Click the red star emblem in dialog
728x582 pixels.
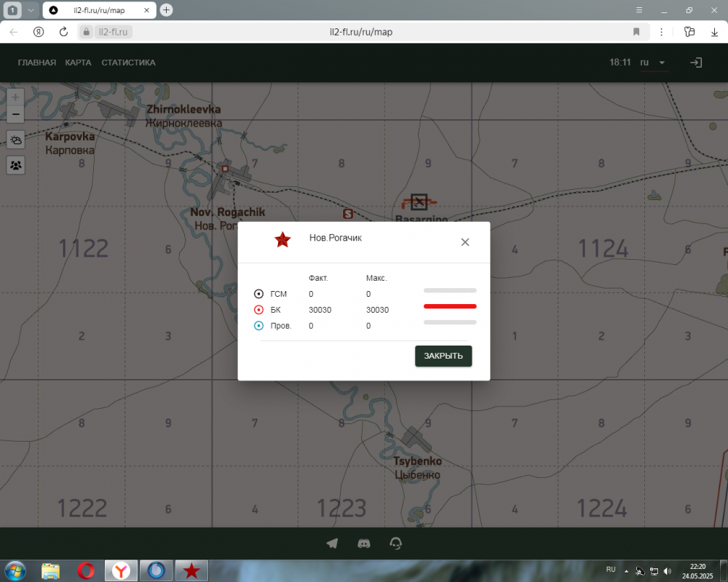click(x=282, y=240)
